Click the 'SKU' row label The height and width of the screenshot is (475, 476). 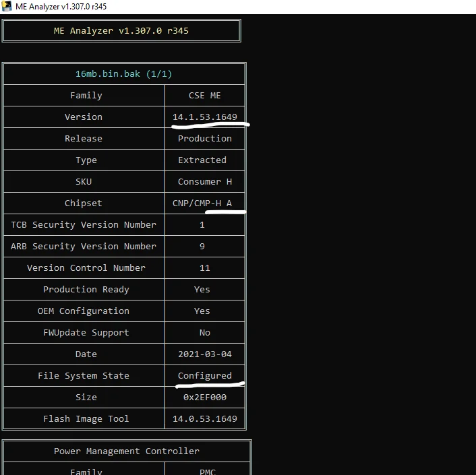[84, 182]
